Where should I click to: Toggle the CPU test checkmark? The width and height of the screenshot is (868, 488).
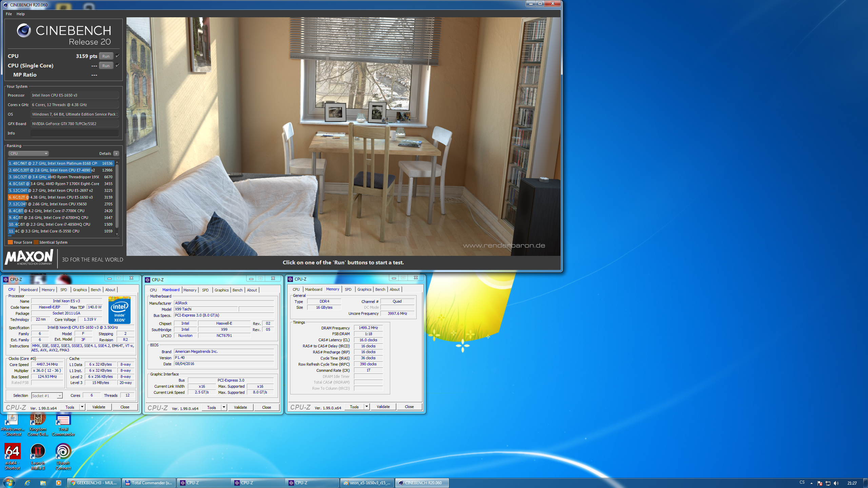tap(117, 56)
